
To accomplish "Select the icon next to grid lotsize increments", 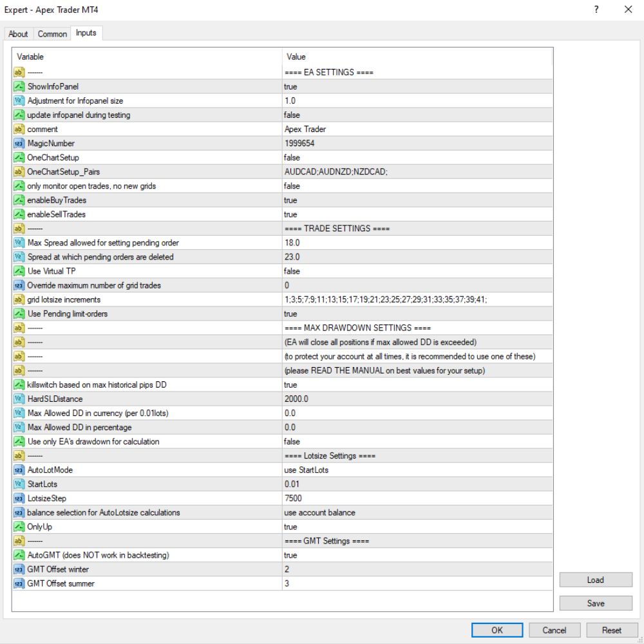I will coord(19,299).
